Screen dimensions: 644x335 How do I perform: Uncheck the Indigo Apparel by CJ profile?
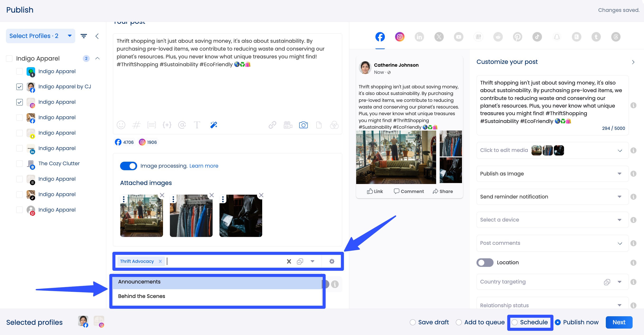19,87
